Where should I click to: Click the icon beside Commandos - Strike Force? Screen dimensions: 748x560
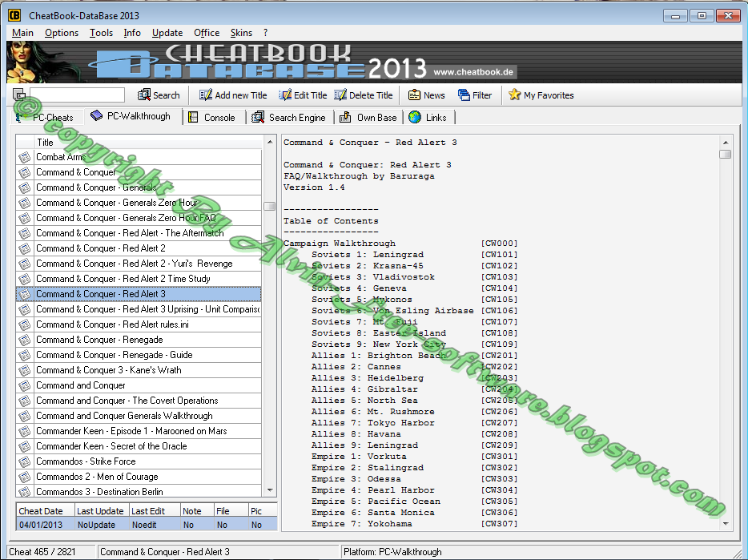tap(24, 461)
